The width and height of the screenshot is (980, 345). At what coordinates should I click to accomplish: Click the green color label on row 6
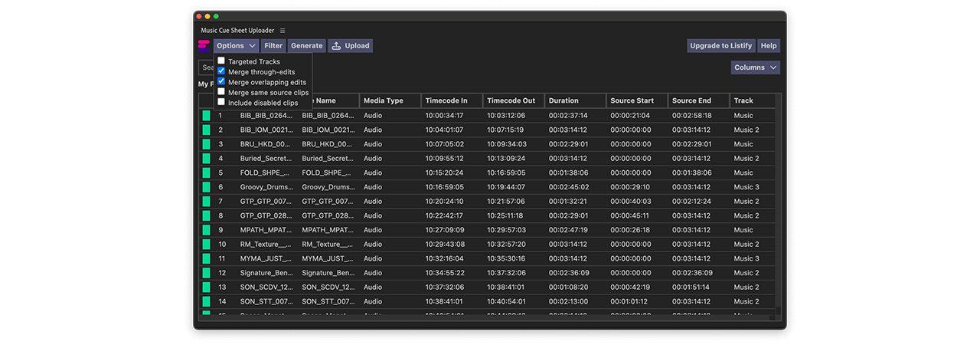pyautogui.click(x=206, y=187)
